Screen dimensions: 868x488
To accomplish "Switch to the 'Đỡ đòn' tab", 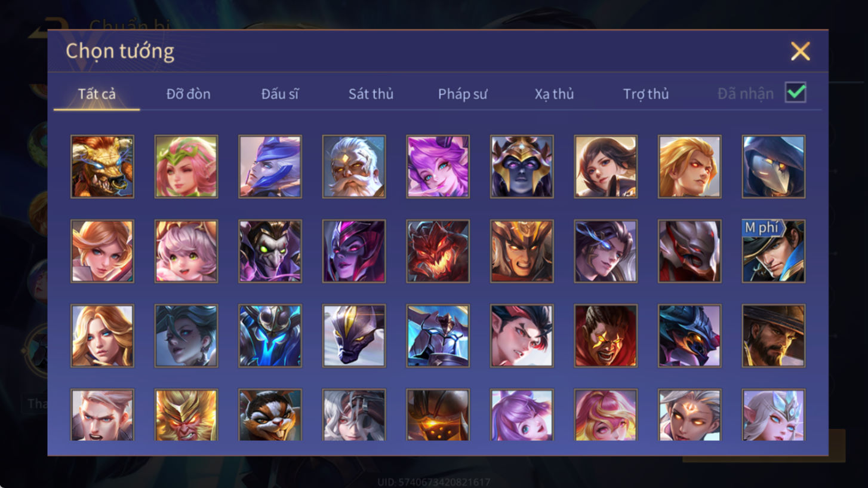I will click(188, 94).
